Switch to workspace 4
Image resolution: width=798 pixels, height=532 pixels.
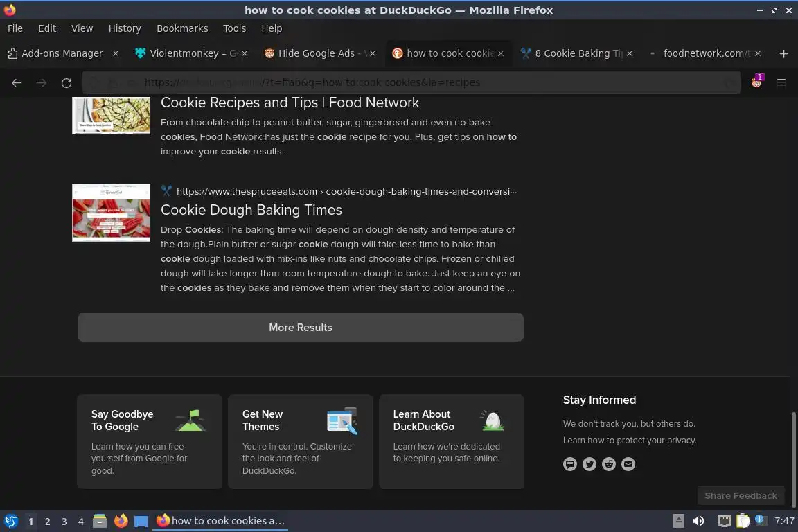[x=81, y=522]
